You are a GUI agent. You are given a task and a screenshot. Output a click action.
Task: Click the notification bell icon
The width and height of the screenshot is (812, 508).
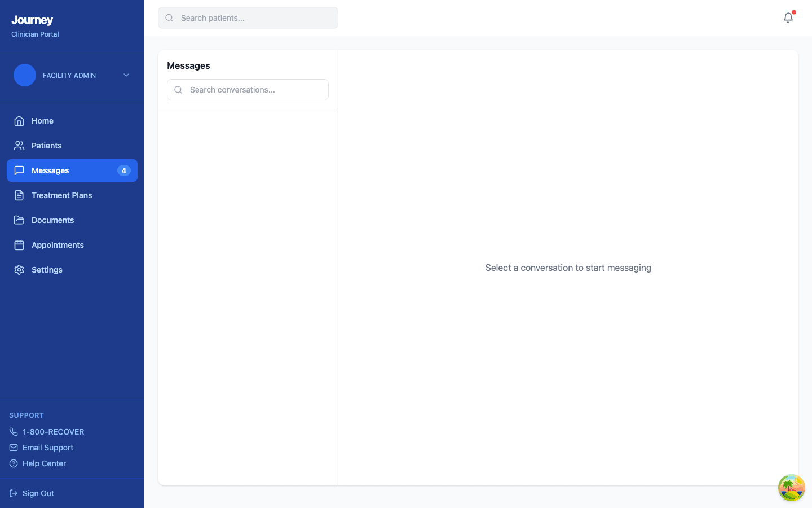pyautogui.click(x=788, y=17)
